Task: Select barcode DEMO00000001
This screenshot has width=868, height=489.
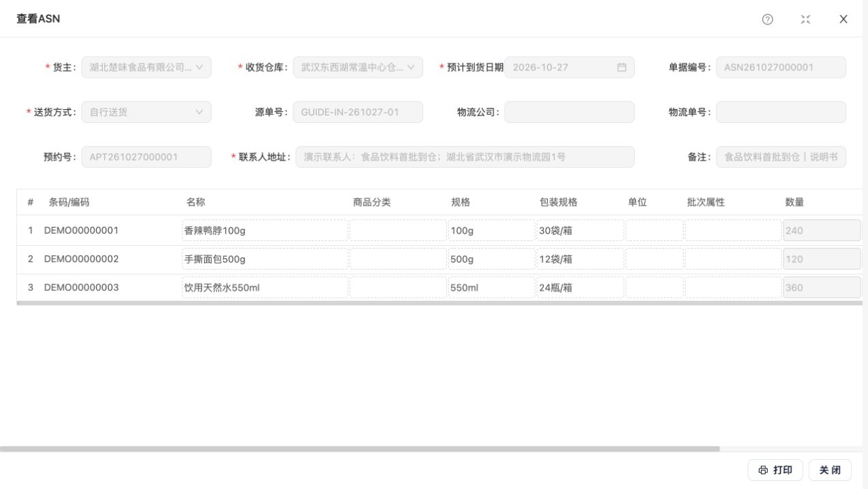Action: coord(81,231)
